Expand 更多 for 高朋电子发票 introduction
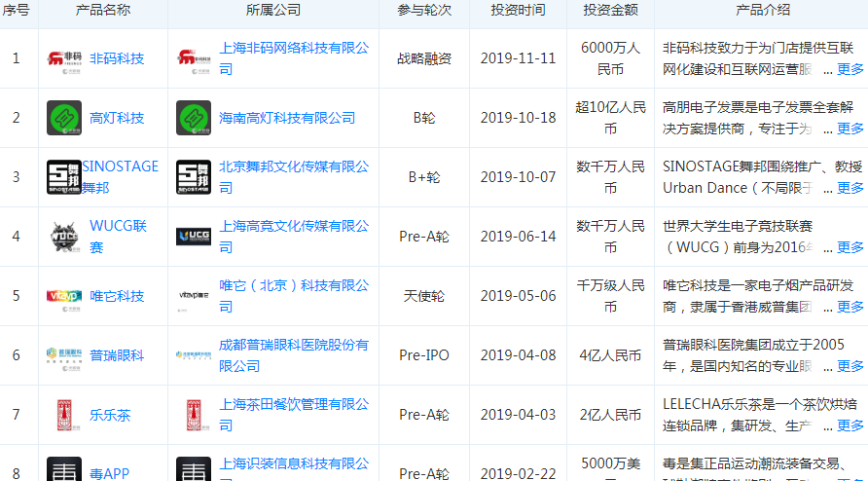The image size is (868, 481). (x=850, y=129)
